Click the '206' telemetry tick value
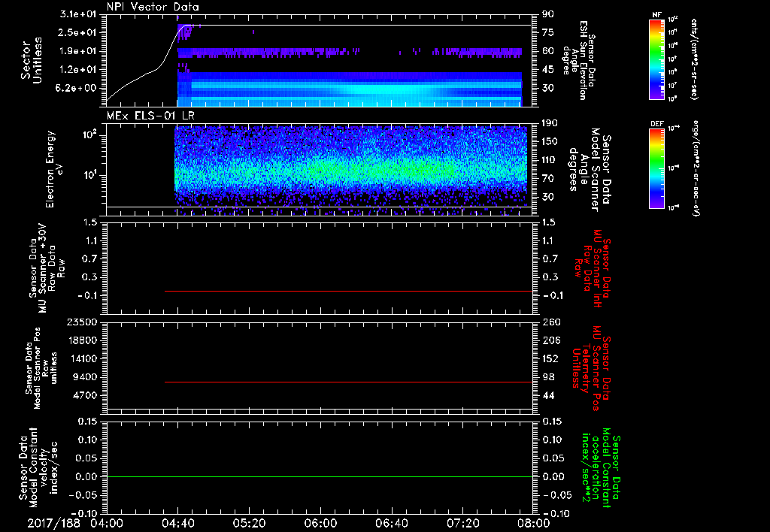 click(x=551, y=340)
